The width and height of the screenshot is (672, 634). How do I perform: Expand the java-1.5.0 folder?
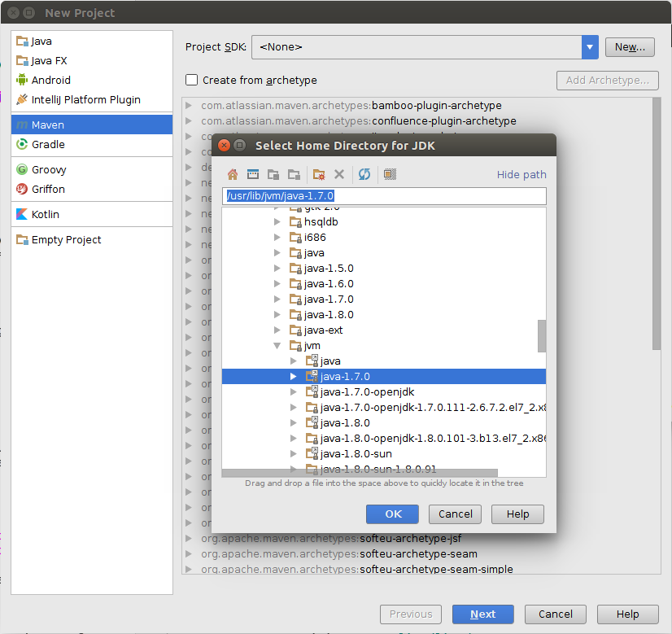tap(277, 269)
